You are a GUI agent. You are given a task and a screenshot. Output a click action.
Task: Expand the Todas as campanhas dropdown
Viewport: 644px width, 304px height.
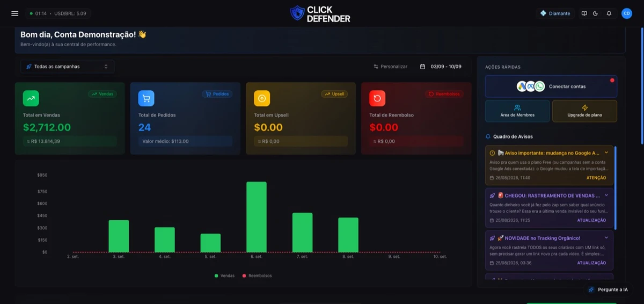pyautogui.click(x=67, y=67)
